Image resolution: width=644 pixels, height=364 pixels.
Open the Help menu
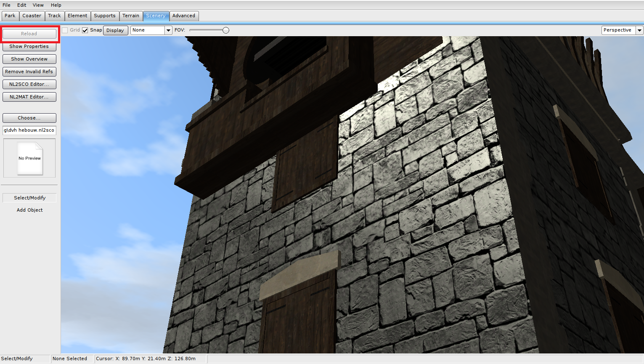point(56,5)
